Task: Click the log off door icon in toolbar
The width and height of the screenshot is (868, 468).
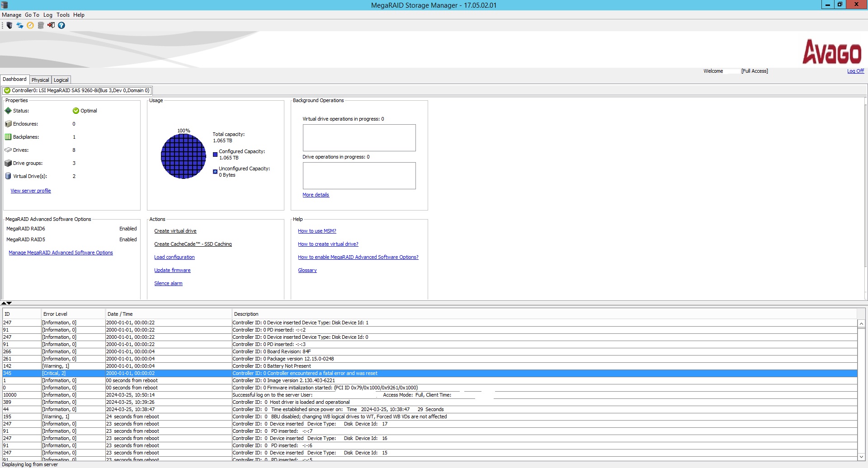Action: pyautogui.click(x=51, y=25)
